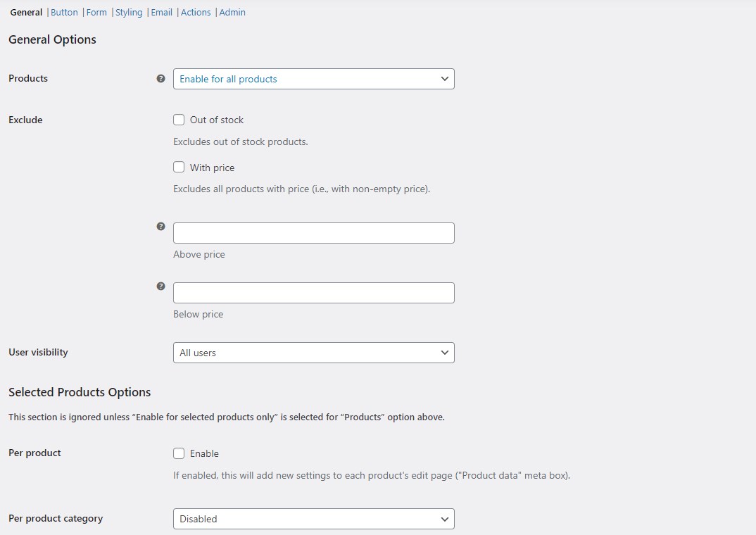Image resolution: width=756 pixels, height=535 pixels.
Task: Open the Products selection dropdown
Action: [x=313, y=79]
